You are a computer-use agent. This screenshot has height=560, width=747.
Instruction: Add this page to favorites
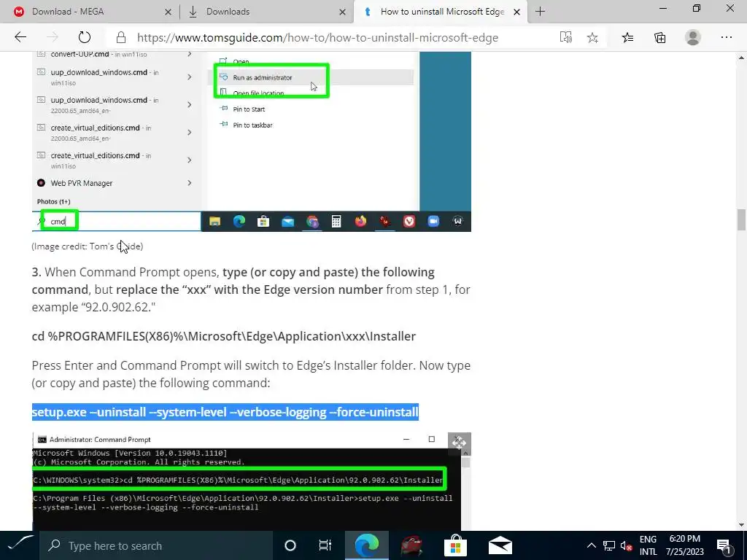(x=592, y=37)
